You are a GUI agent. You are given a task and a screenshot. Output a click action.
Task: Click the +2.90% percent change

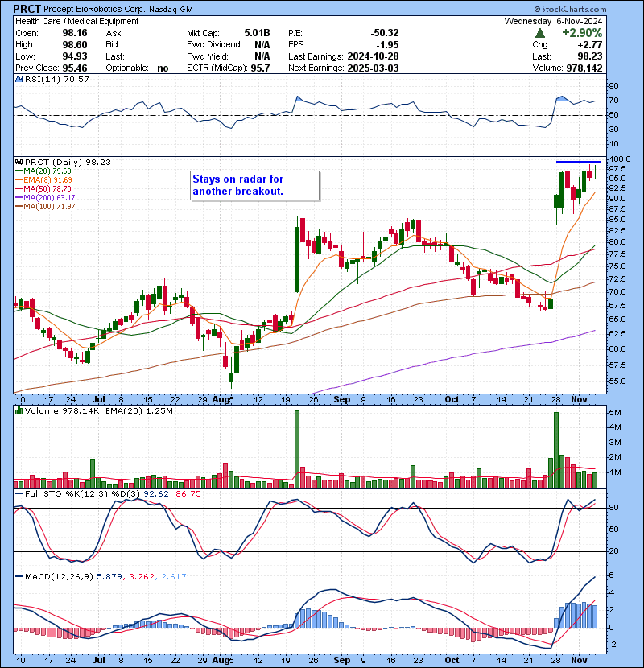pyautogui.click(x=582, y=33)
